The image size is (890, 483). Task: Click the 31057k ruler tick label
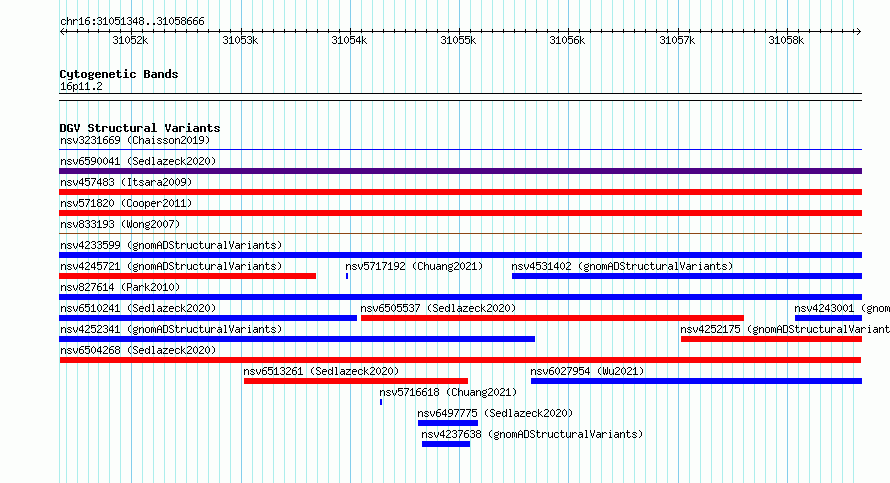pyautogui.click(x=677, y=40)
